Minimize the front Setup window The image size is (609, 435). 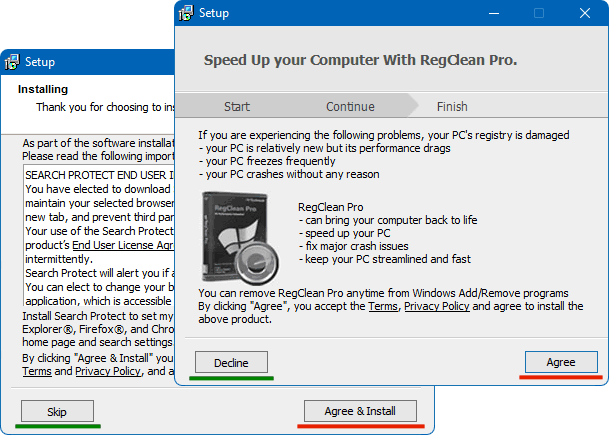coord(494,13)
